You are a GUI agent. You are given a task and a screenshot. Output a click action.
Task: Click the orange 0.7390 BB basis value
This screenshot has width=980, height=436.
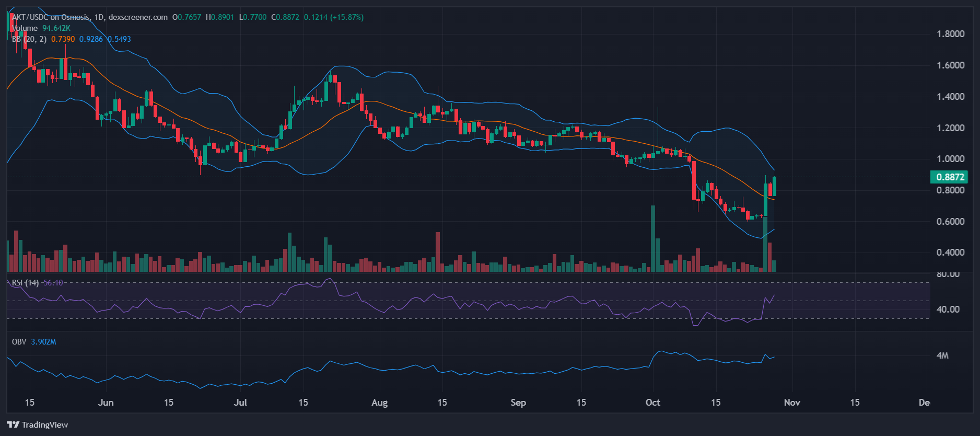click(63, 39)
